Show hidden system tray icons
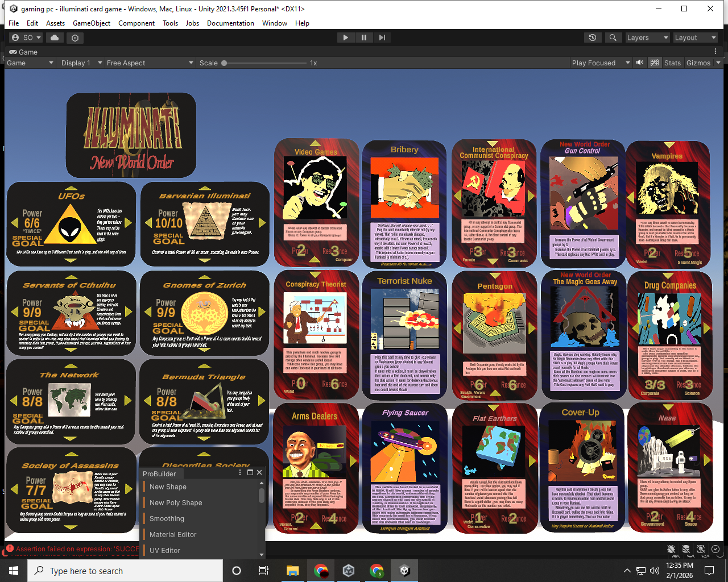Viewport: 728px width, 582px height. tap(627, 571)
